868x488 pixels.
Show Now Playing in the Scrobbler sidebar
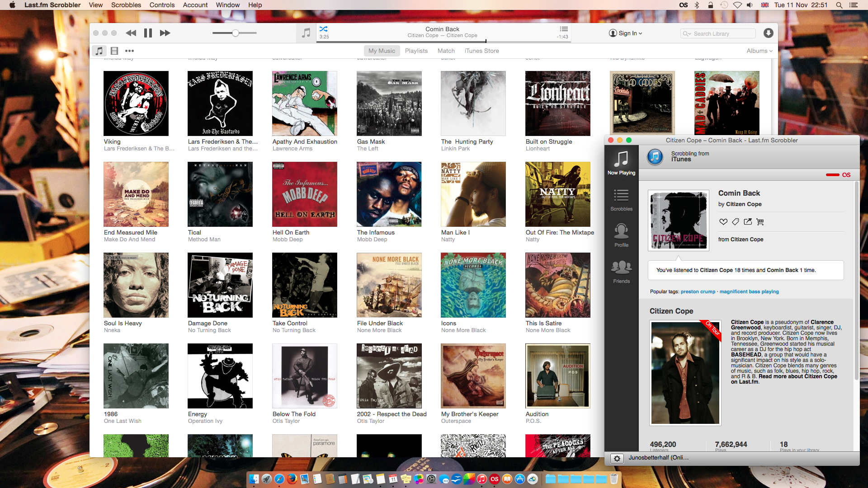[x=622, y=163]
